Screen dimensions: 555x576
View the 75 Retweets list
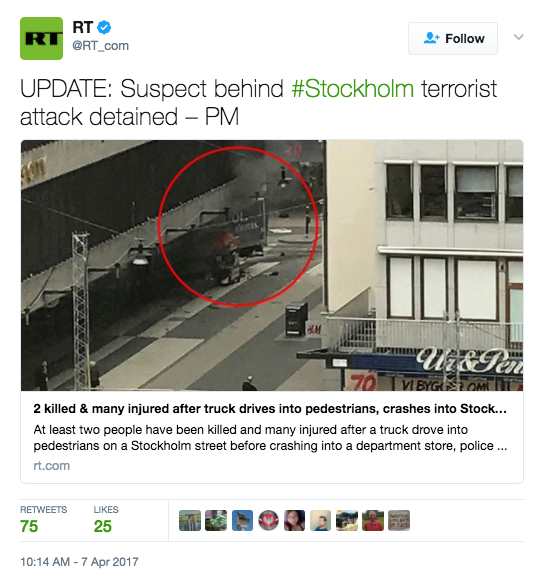pyautogui.click(x=43, y=520)
